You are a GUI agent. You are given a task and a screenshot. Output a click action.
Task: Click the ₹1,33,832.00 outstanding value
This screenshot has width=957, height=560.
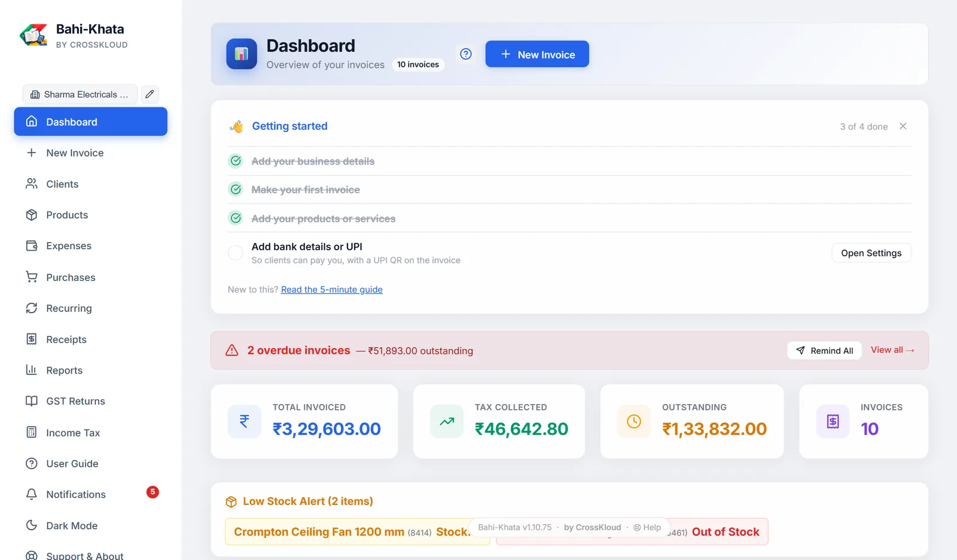point(714,429)
